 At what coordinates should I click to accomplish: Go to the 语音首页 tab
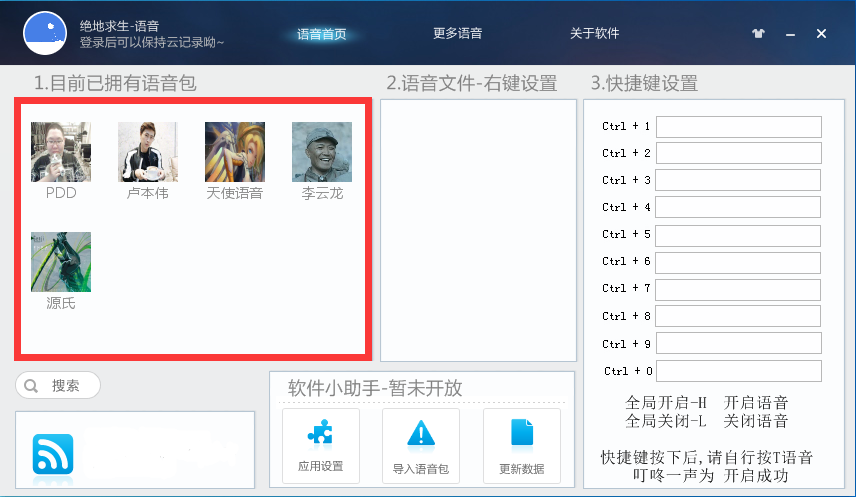pyautogui.click(x=322, y=34)
